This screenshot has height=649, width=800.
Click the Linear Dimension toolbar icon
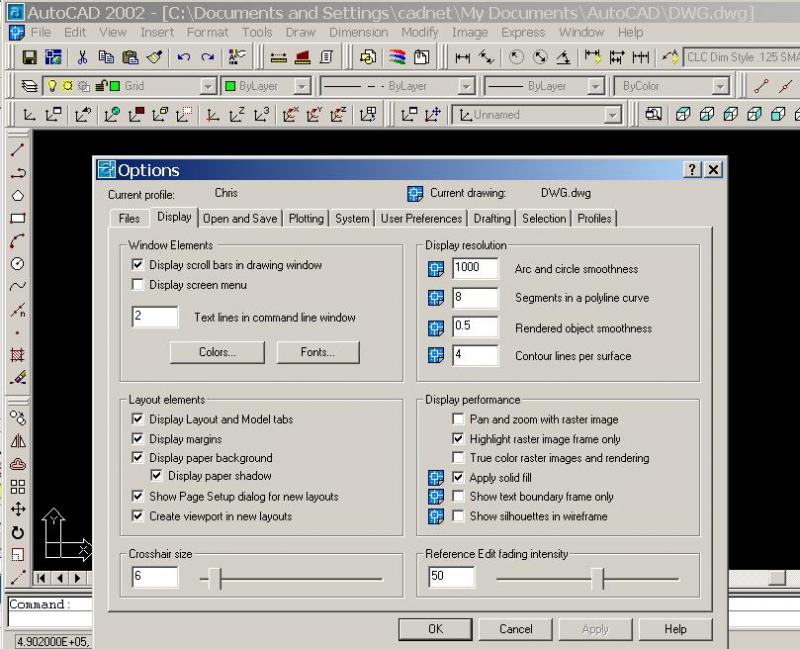(462, 57)
